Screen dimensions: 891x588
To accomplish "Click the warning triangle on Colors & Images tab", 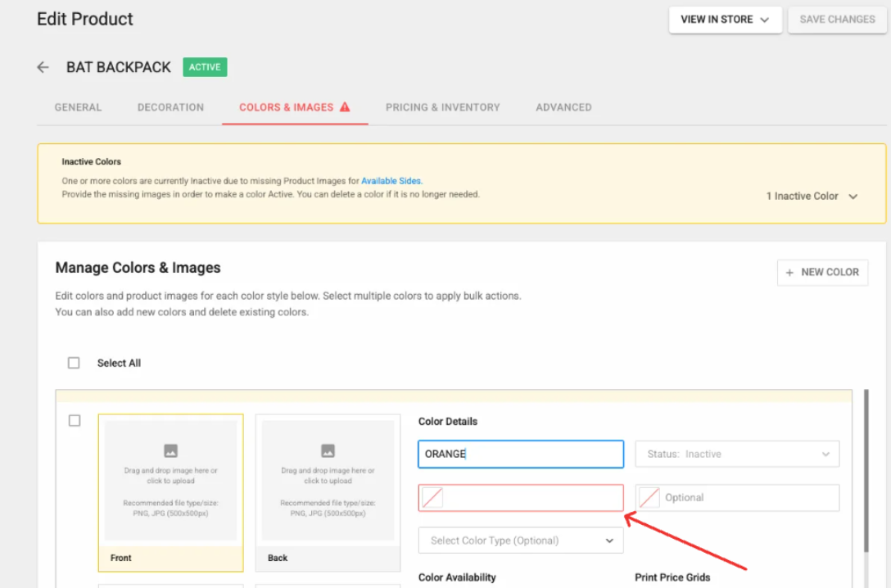I will pyautogui.click(x=345, y=106).
